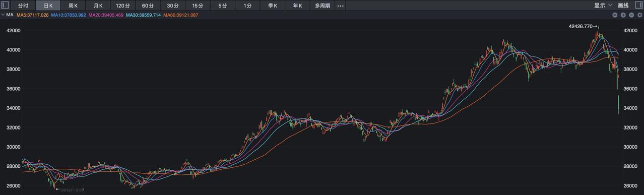This screenshot has width=644, height=195.
Task: Switch to the 分时 intraday tab
Action: click(23, 6)
